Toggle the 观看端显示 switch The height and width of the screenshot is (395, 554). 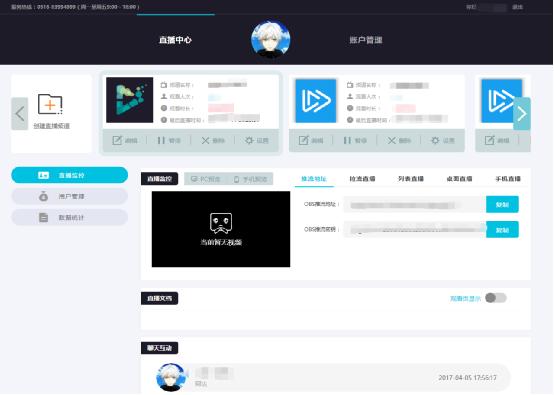click(495, 298)
